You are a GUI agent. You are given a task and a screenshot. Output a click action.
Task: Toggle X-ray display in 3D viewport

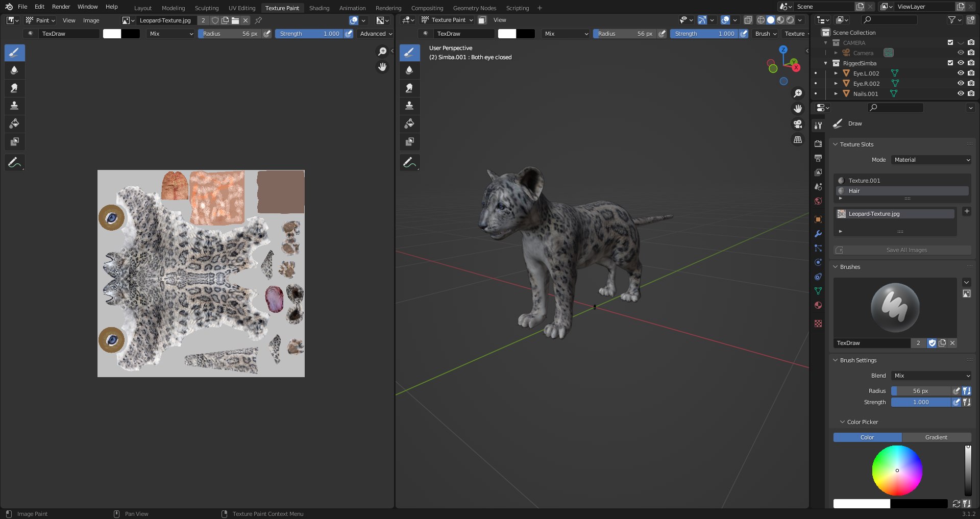(748, 20)
